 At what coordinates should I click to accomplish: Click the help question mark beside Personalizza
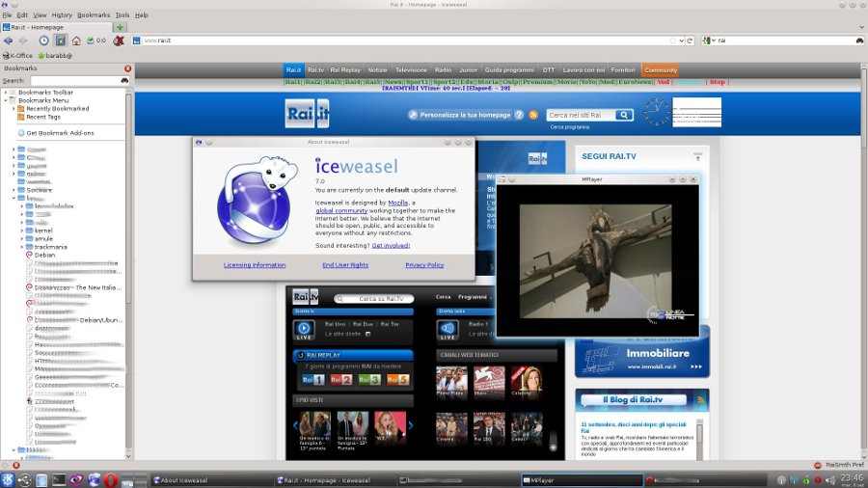click(519, 115)
